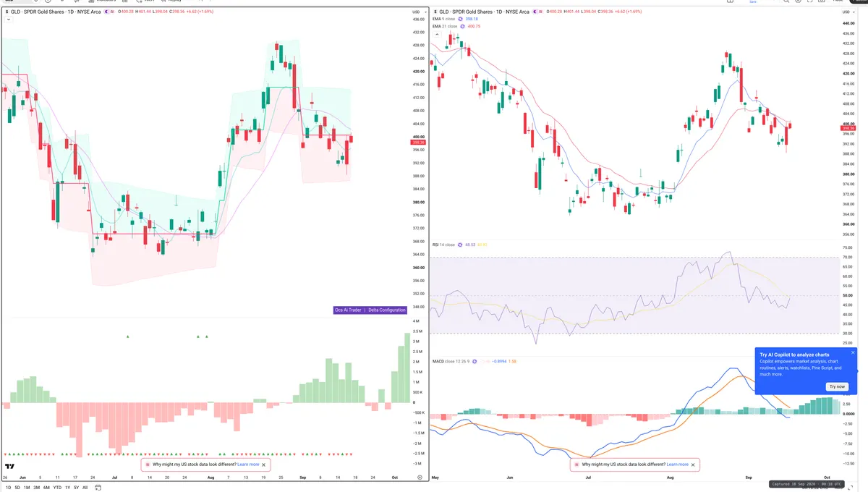Screen dimensions: 868x492
Task: Click the dollar symbol icon beside GLD in left chart
Action: [7, 12]
